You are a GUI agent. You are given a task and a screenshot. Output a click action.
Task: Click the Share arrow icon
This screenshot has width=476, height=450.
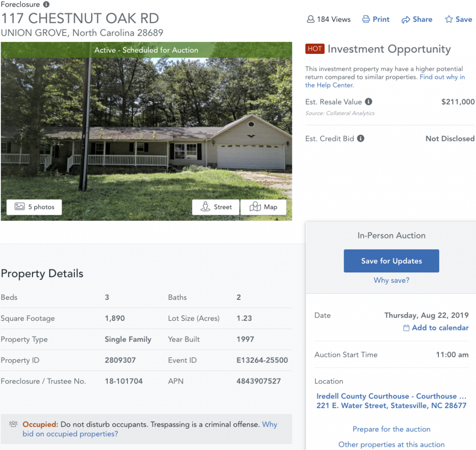[405, 20]
